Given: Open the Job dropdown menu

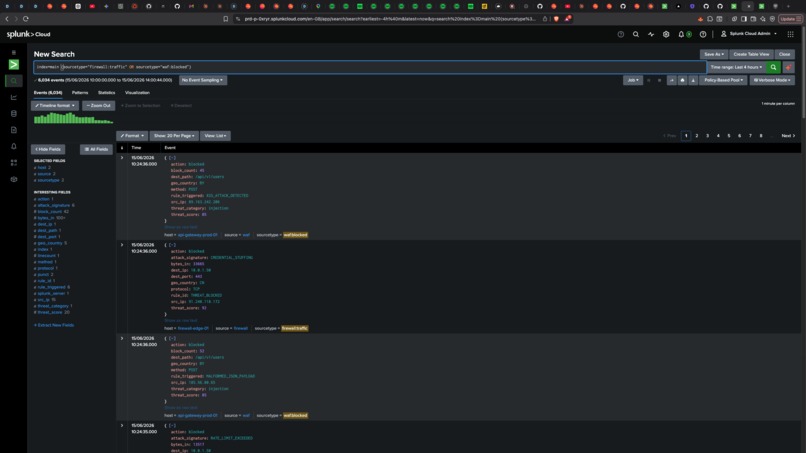Looking at the screenshot, I should pyautogui.click(x=633, y=80).
